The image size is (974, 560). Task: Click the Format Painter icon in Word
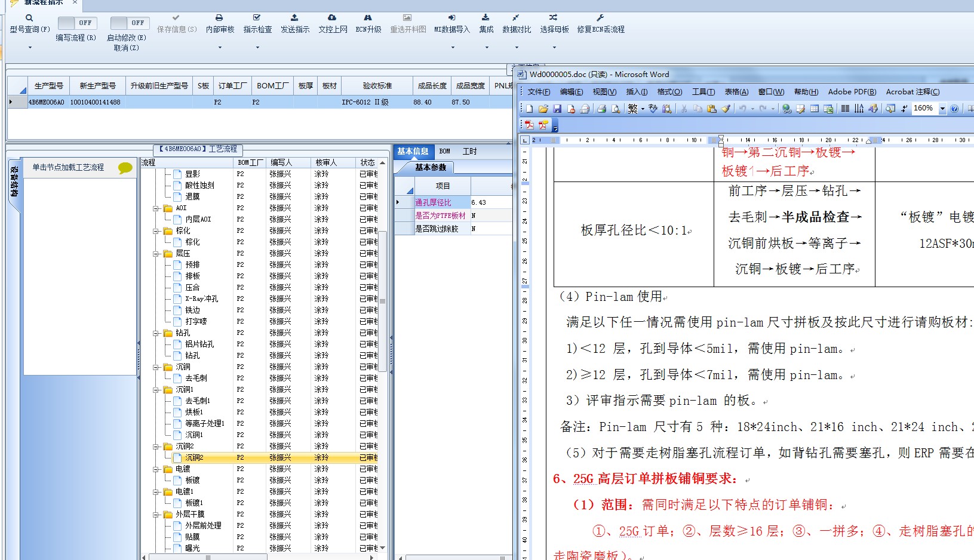click(726, 109)
